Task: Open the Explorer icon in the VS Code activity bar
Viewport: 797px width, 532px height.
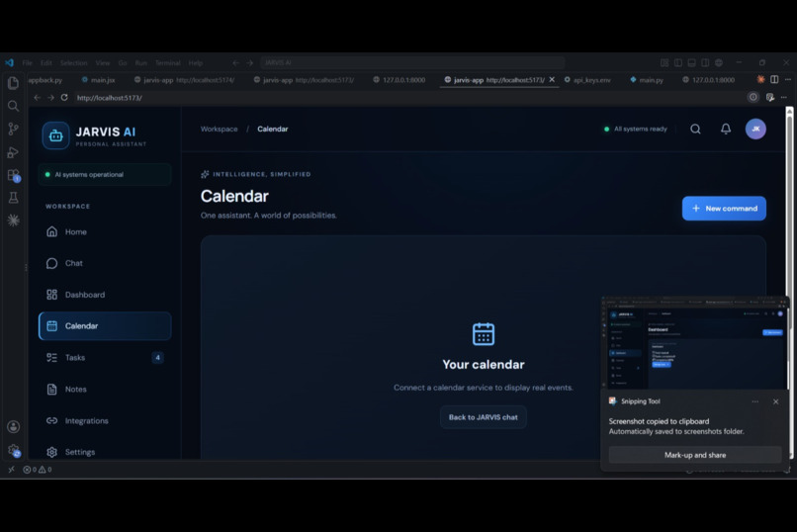Action: tap(13, 83)
